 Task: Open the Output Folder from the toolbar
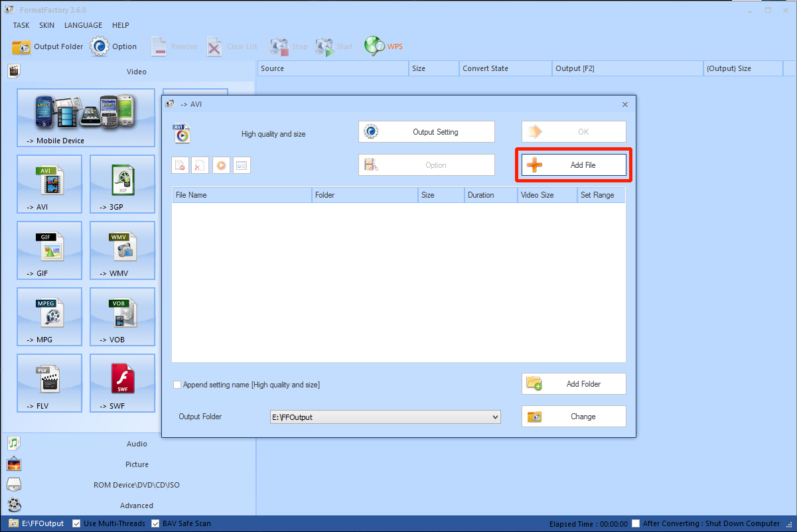tap(48, 46)
